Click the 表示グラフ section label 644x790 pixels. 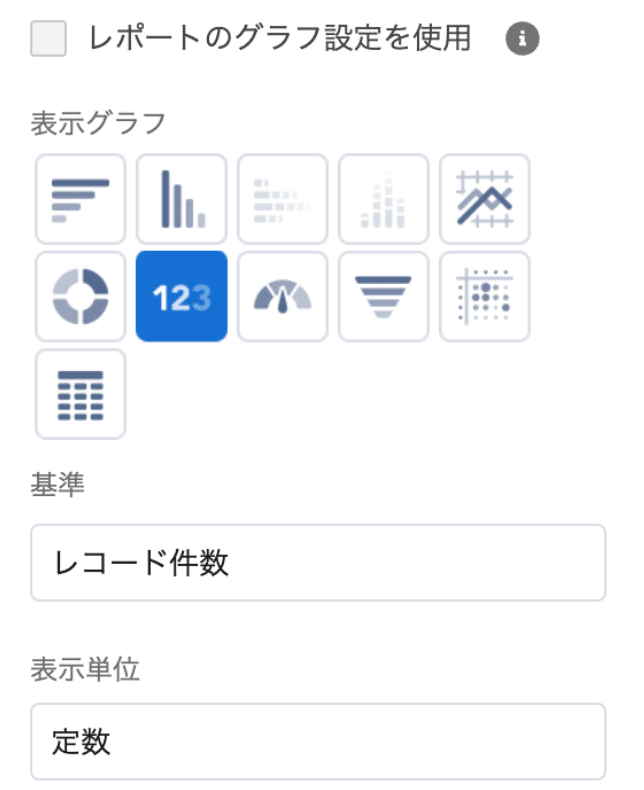[98, 123]
